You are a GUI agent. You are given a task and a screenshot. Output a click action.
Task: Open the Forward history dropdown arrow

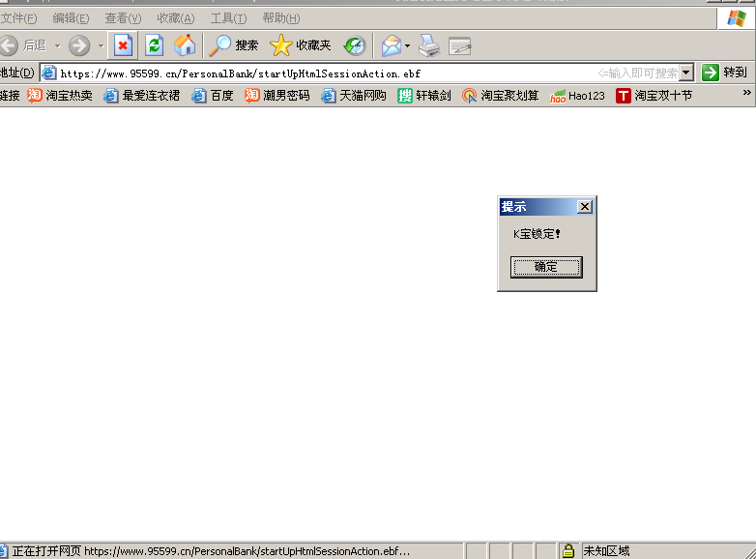pos(101,46)
